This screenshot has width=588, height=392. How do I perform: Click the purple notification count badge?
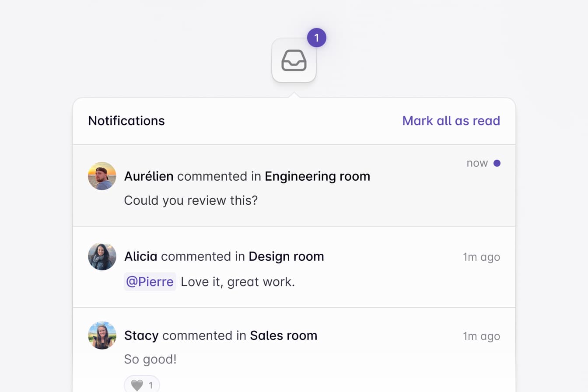click(x=316, y=38)
